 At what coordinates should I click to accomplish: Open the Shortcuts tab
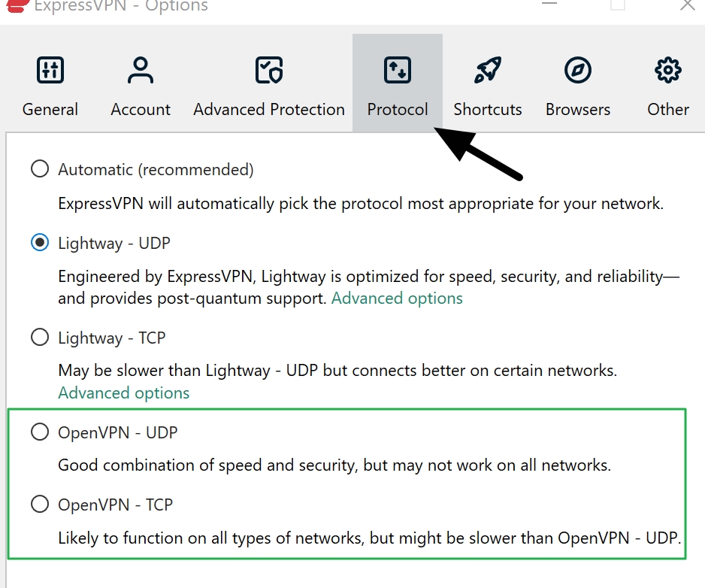487,109
